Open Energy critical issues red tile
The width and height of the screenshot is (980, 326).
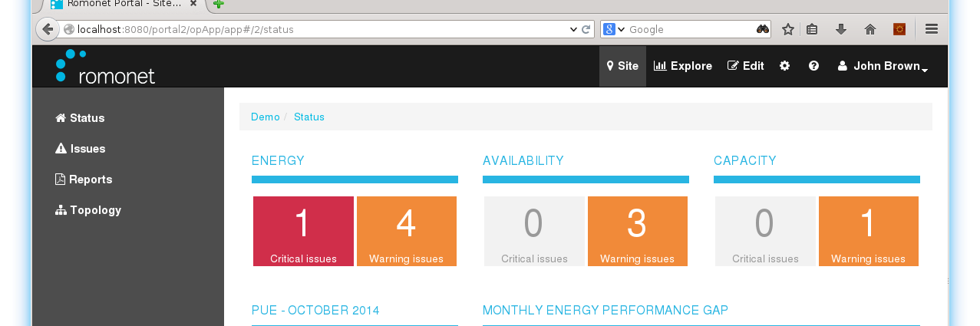coord(303,232)
